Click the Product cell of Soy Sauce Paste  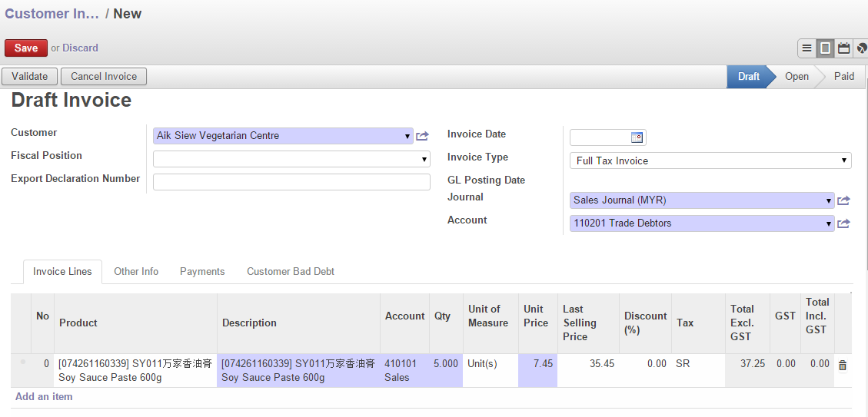pos(135,371)
